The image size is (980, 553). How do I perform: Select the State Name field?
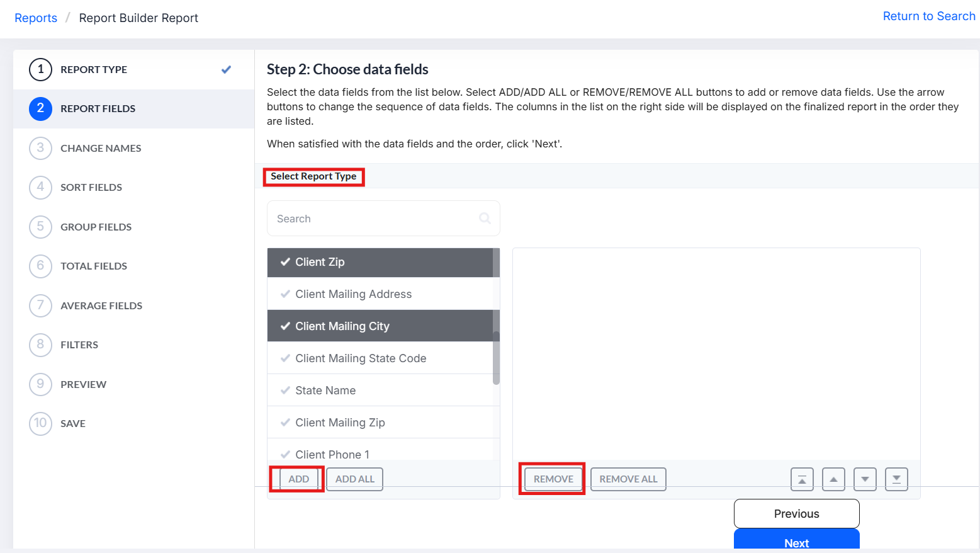[x=380, y=391]
